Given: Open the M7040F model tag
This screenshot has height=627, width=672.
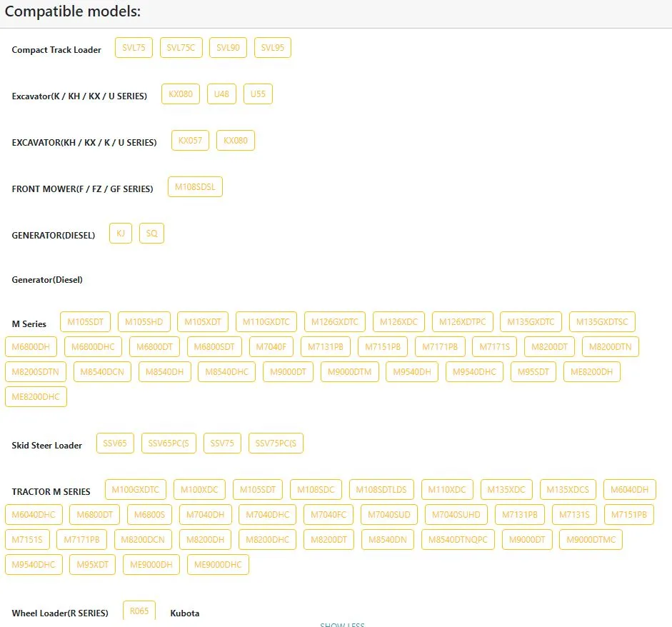Looking at the screenshot, I should [x=271, y=347].
